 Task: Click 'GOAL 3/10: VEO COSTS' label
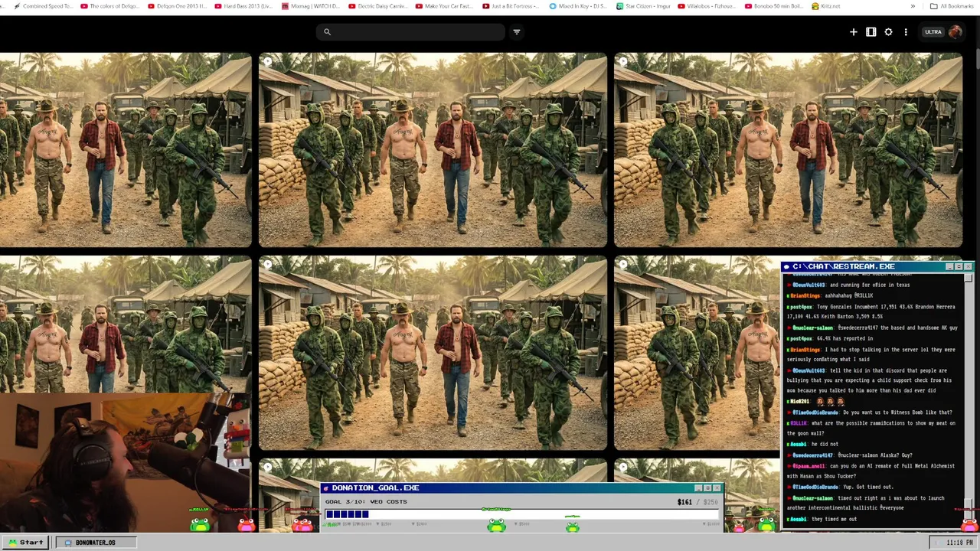pos(366,502)
